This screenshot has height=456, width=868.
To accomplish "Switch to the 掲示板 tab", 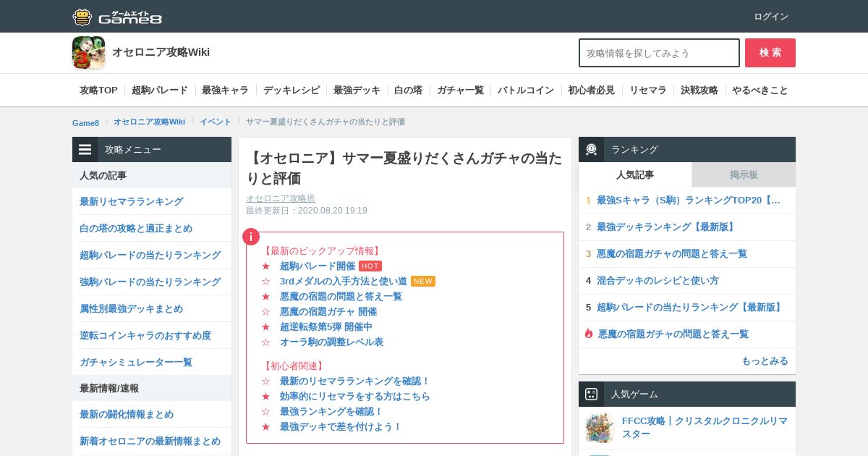I will click(x=744, y=174).
